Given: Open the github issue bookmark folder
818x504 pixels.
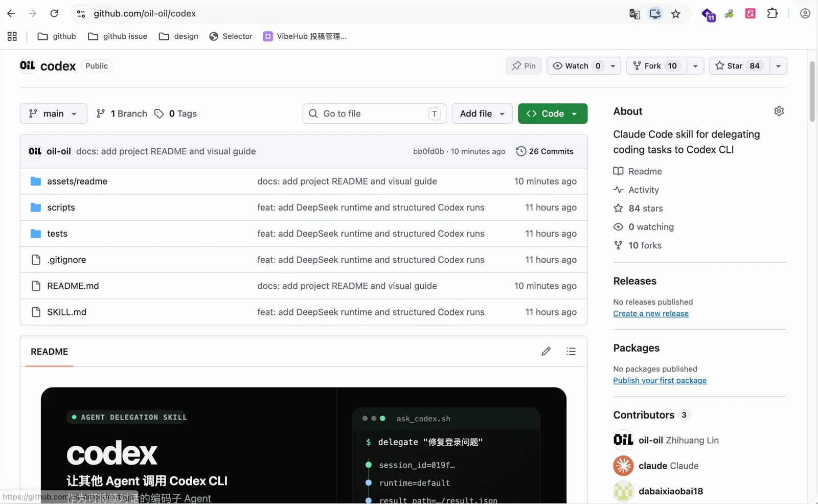Looking at the screenshot, I should (x=118, y=36).
